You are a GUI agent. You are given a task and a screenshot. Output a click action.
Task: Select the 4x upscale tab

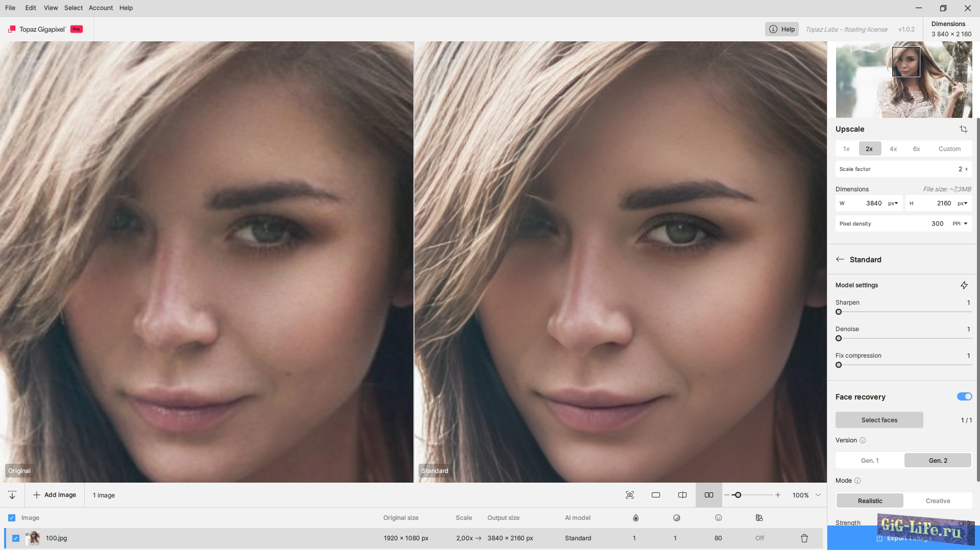893,149
